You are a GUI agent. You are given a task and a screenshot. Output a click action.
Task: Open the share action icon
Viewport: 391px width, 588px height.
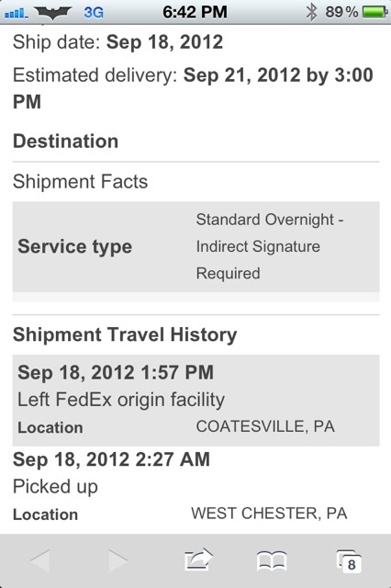(x=198, y=560)
